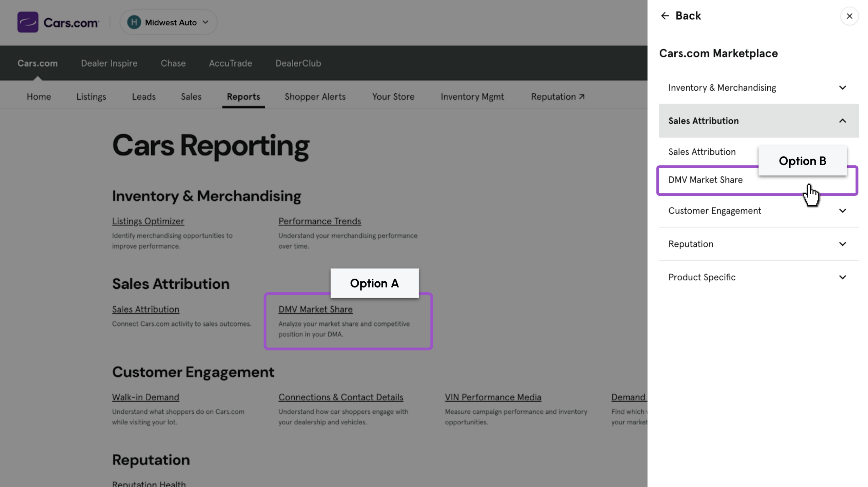Open Sales Attribution report link on main page
The width and height of the screenshot is (868, 487).
(x=146, y=310)
